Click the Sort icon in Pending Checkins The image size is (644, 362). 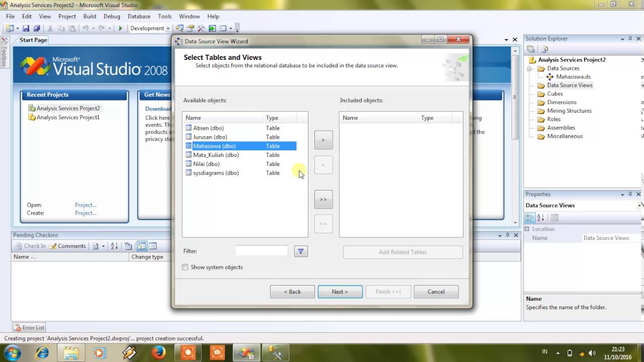(114, 246)
